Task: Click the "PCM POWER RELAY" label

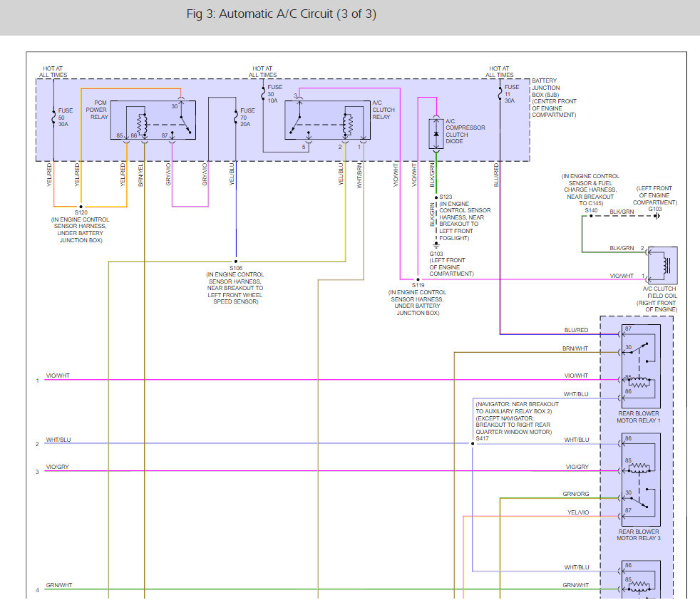Action: coord(97,110)
